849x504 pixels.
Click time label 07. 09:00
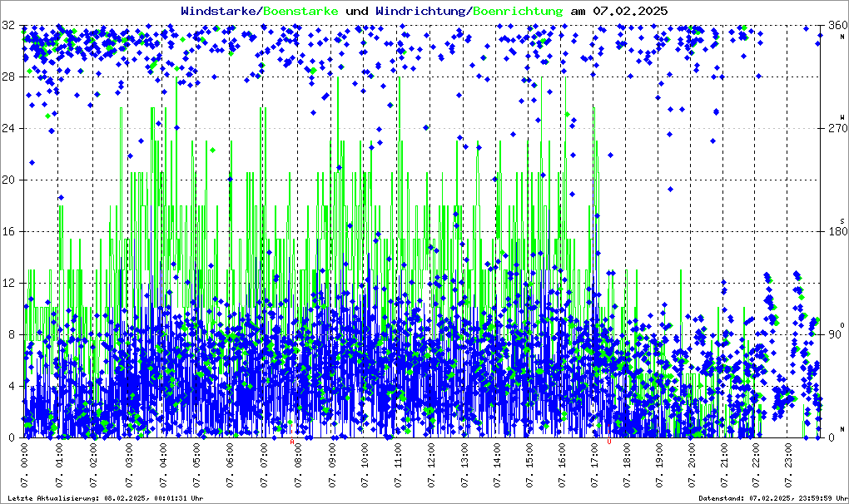332,466
